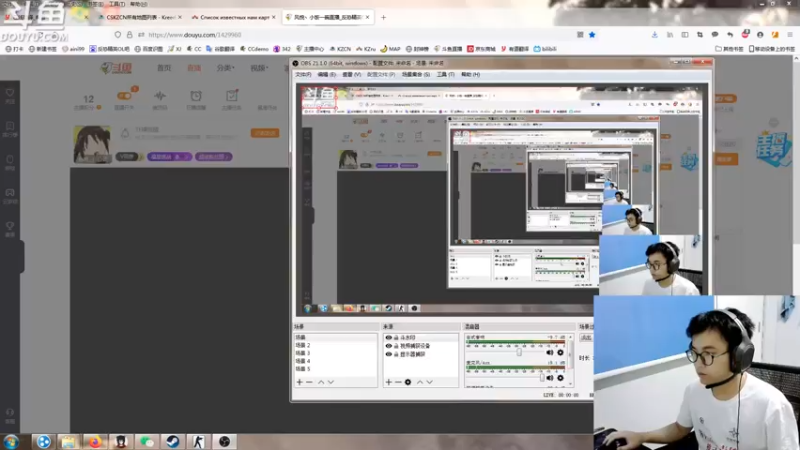
Task: Open the OBS Scene Collection (S) menu
Action: pos(416,74)
